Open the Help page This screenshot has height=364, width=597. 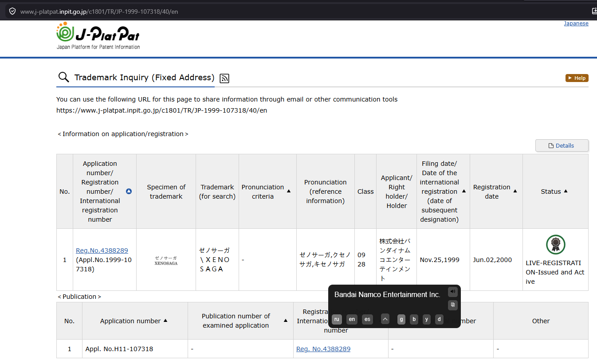pyautogui.click(x=577, y=78)
